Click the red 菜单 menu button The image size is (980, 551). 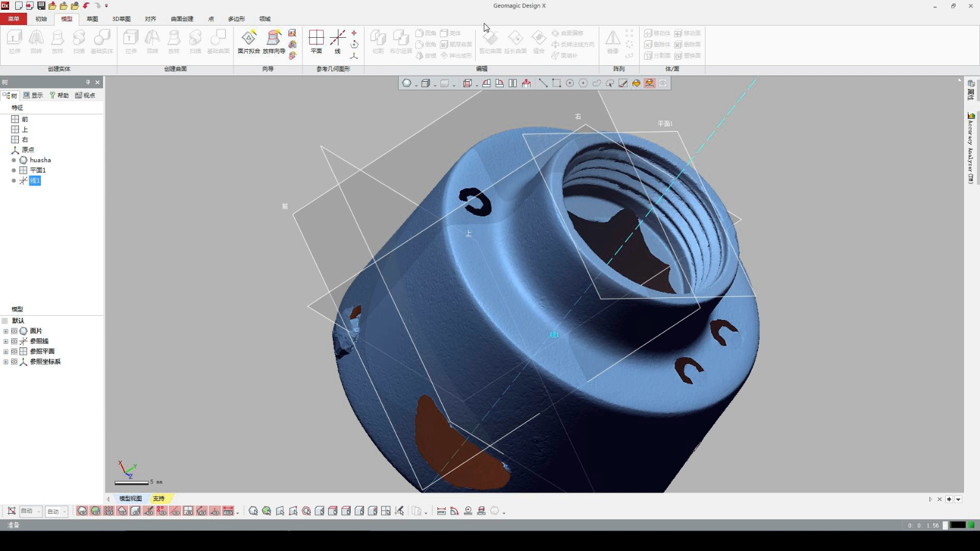pyautogui.click(x=13, y=19)
